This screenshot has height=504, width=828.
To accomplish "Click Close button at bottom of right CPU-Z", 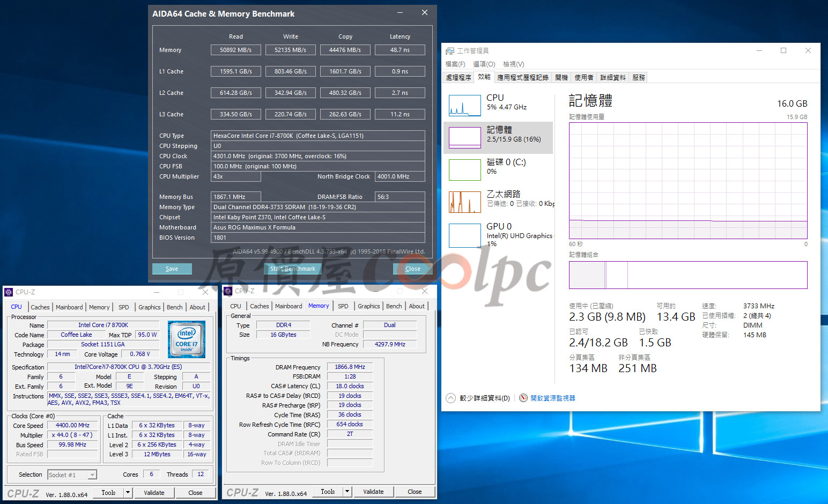I will tap(415, 491).
